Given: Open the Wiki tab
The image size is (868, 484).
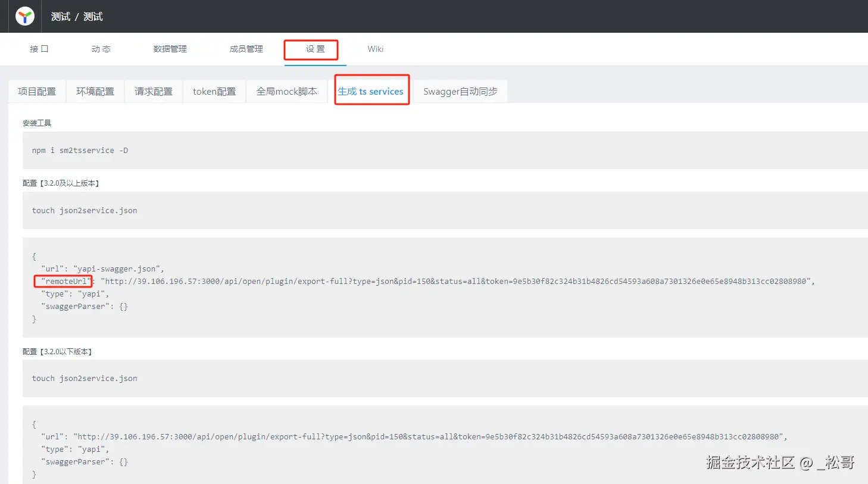Looking at the screenshot, I should [375, 49].
